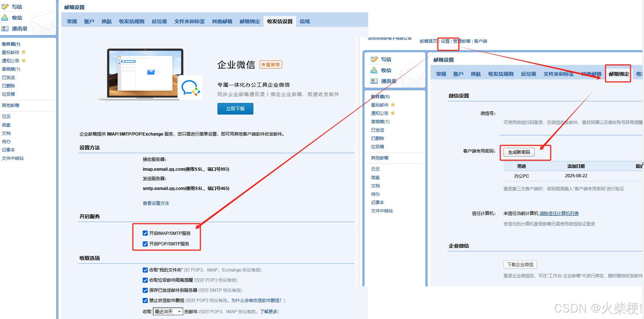Open the 最近30天 dropdown
Image resolution: width=644 pixels, height=319 pixels.
168,311
